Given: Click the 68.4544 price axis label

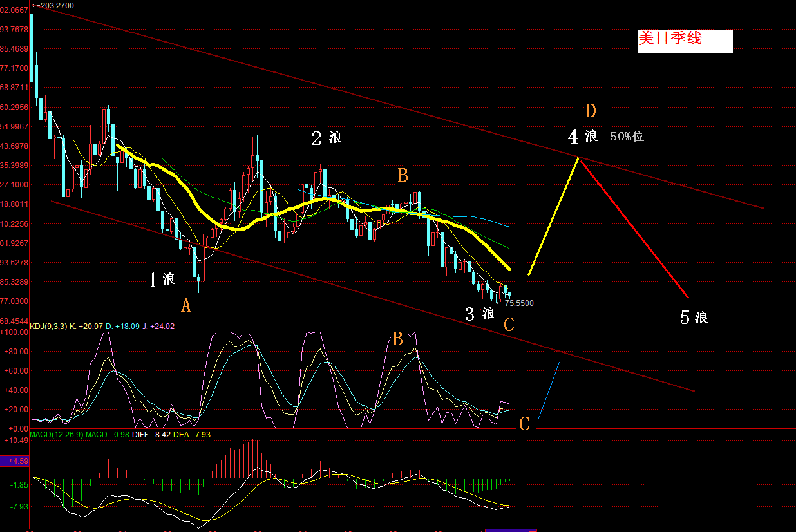Looking at the screenshot, I should 14,321.
